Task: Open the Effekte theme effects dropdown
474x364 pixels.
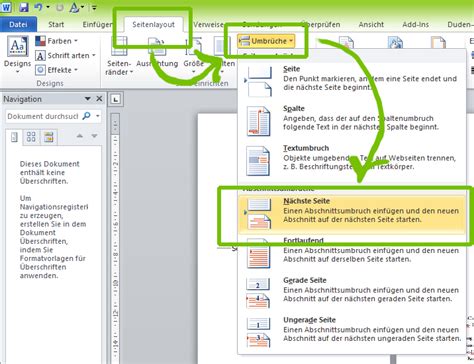Action: point(57,70)
